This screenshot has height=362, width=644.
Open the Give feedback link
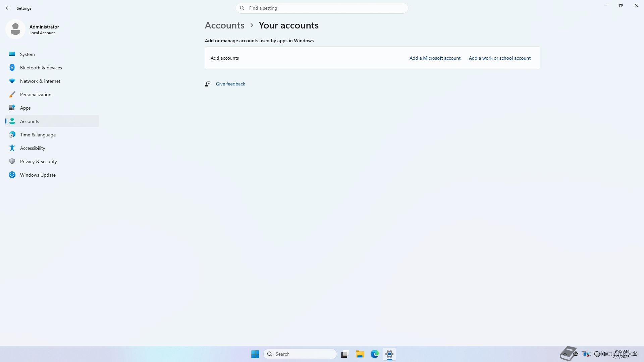point(230,84)
